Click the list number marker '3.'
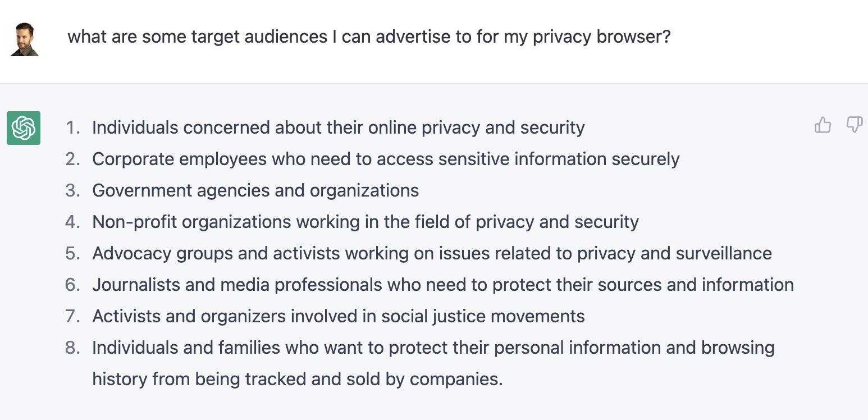The height and width of the screenshot is (420, 868). click(74, 191)
